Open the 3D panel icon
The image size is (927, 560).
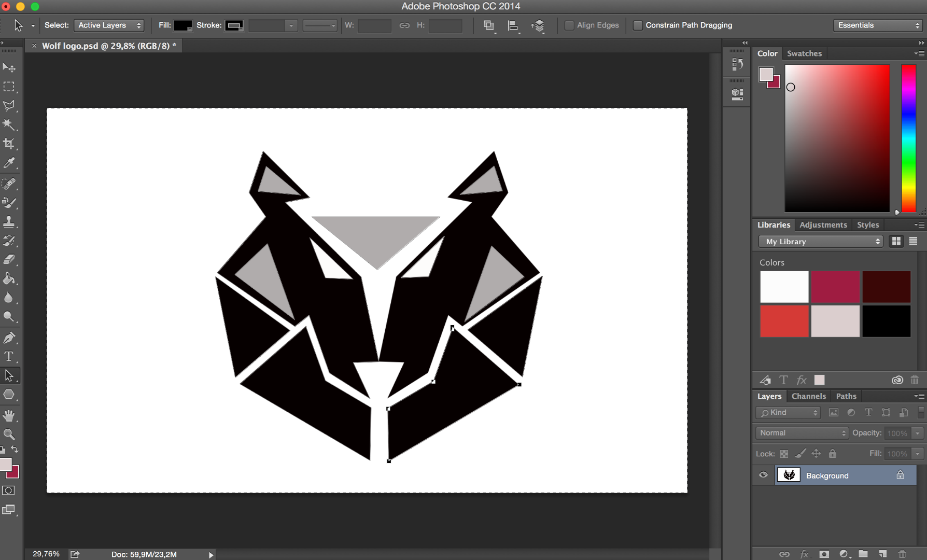[x=737, y=94]
